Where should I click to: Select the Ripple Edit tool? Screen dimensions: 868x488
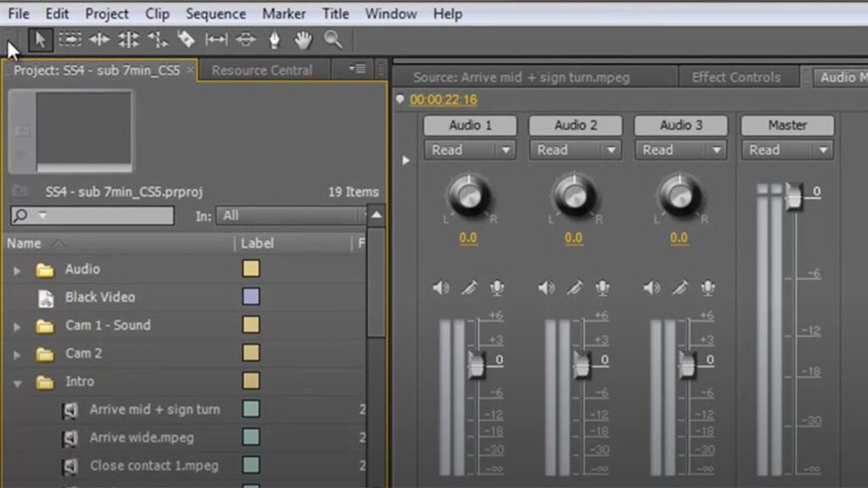pyautogui.click(x=99, y=39)
